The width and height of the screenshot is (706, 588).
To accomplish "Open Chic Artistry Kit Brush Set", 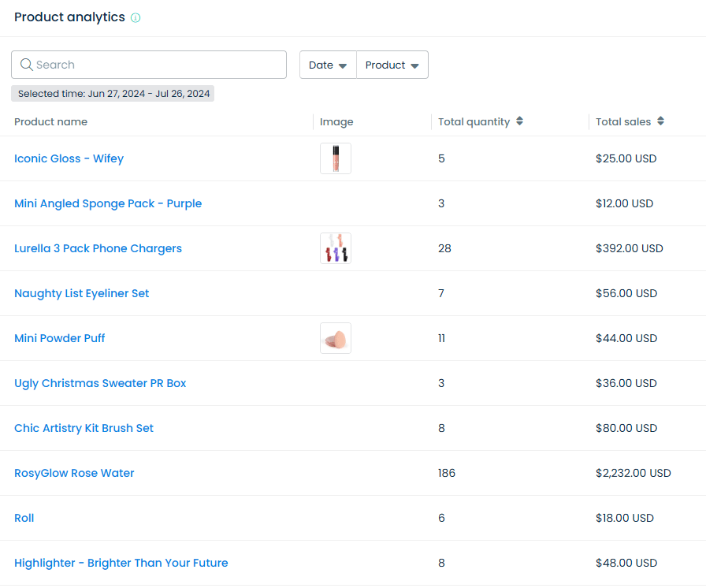I will tap(84, 428).
